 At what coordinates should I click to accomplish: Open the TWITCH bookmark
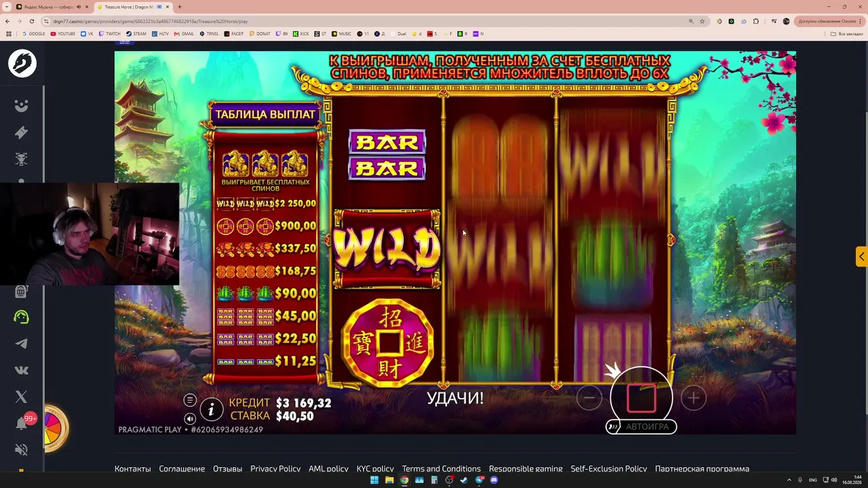pyautogui.click(x=109, y=34)
